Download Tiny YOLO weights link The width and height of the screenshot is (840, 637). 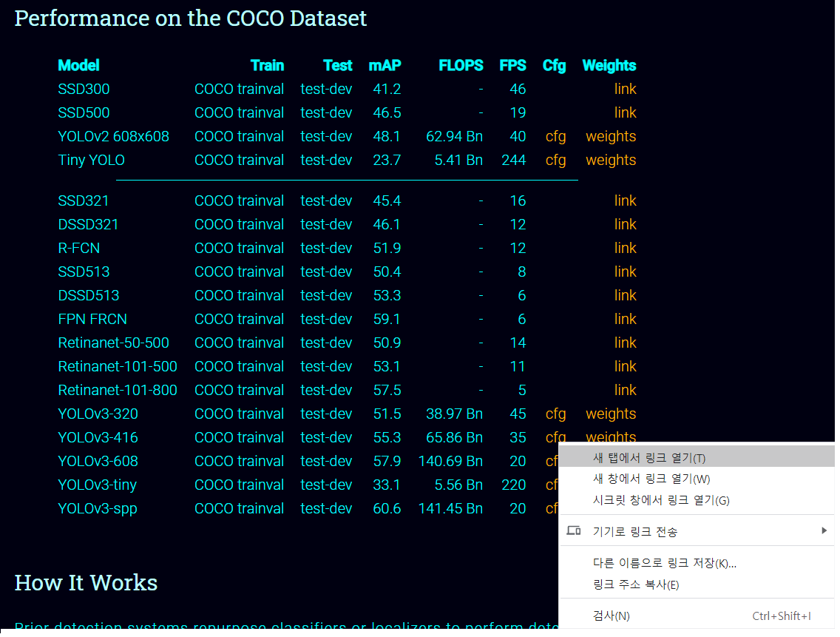611,161
